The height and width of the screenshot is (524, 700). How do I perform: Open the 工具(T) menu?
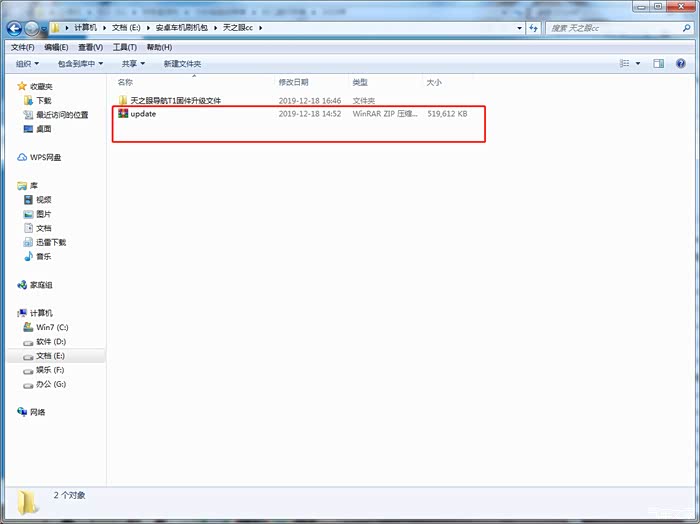(125, 47)
